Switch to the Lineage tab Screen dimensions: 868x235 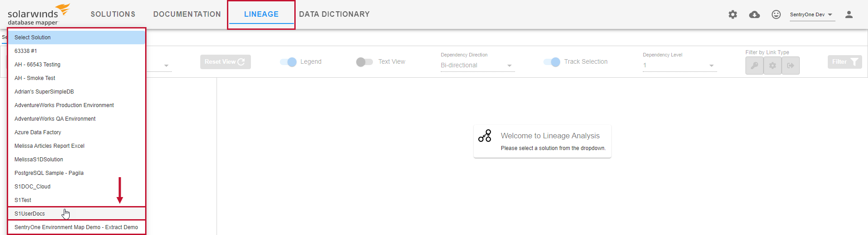click(261, 14)
